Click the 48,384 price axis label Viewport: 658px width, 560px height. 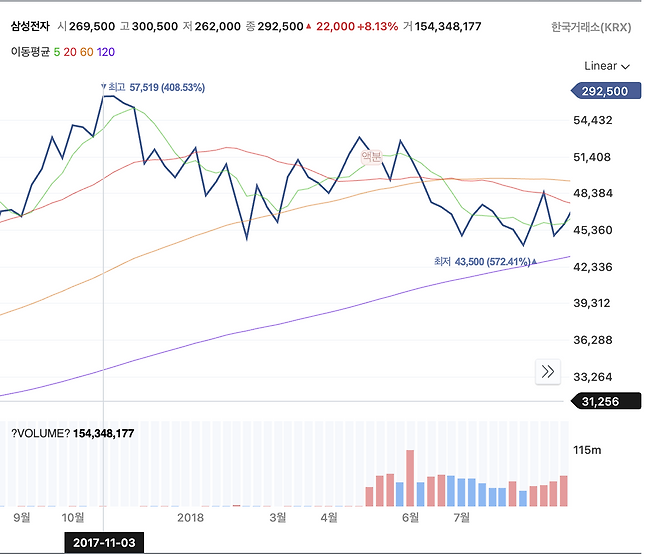(593, 194)
